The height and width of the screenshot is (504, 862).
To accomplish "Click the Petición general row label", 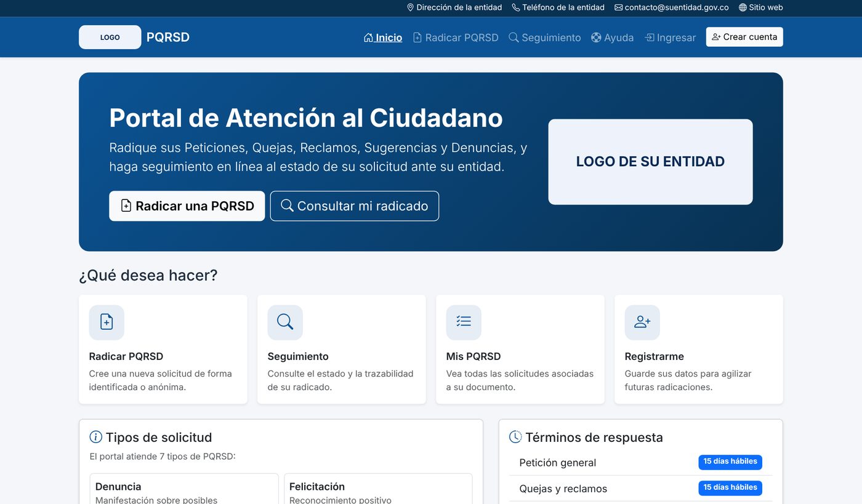I will point(558,463).
